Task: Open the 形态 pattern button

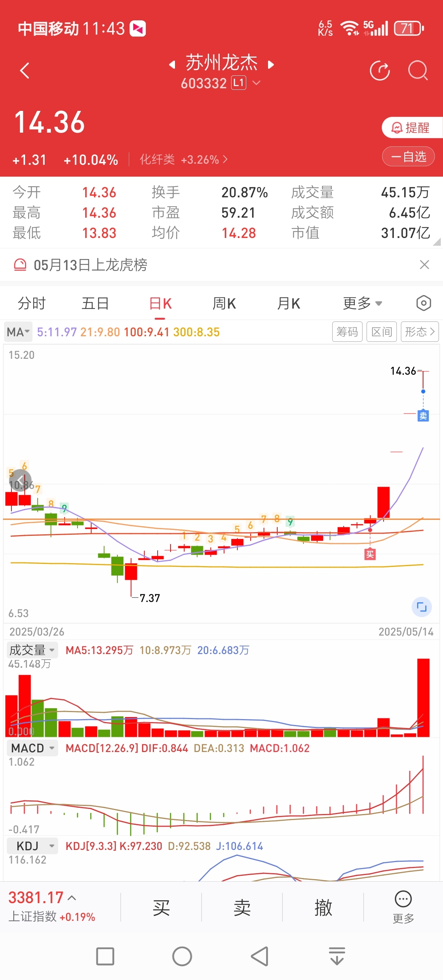Action: tap(420, 332)
